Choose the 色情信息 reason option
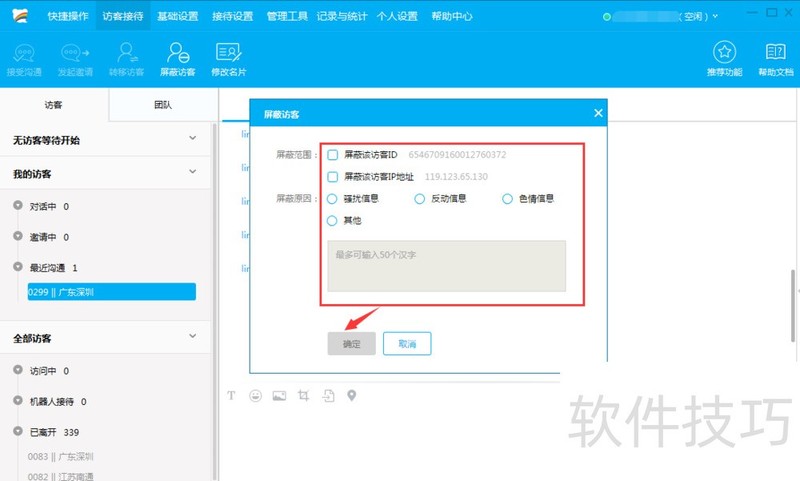The height and width of the screenshot is (481, 800). 508,199
